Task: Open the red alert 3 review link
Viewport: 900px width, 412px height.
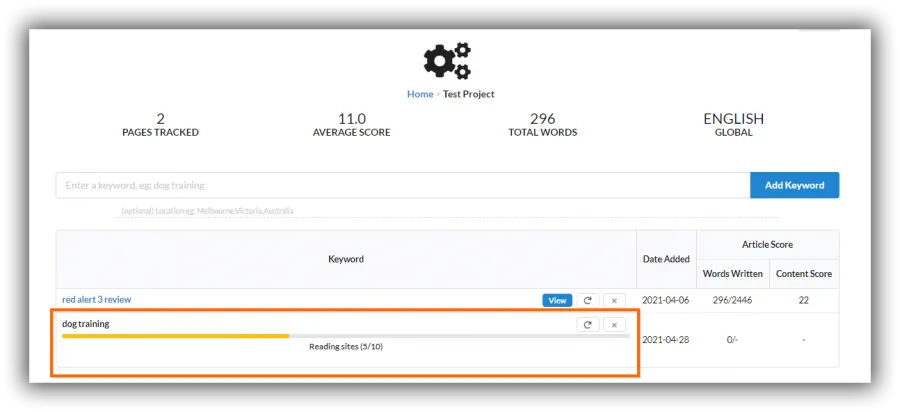Action: coord(96,300)
